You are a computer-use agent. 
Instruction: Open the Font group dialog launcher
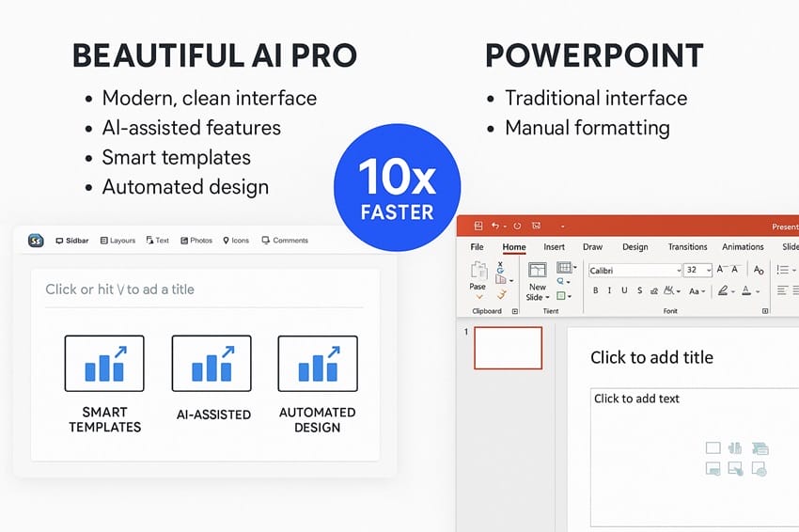coord(765,311)
